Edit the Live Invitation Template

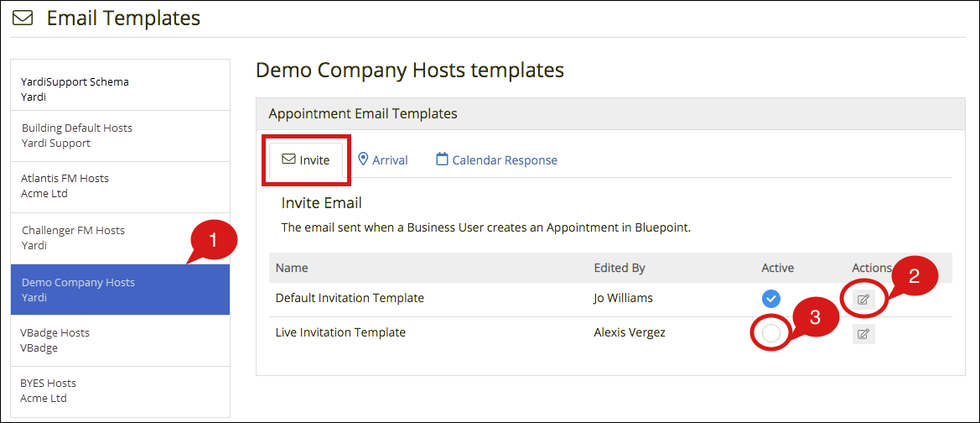pyautogui.click(x=863, y=334)
